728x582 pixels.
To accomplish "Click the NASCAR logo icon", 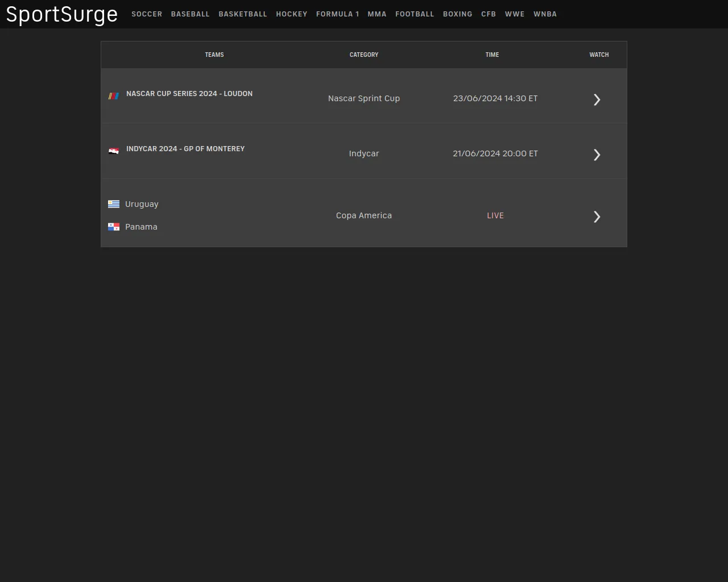I will click(x=114, y=96).
